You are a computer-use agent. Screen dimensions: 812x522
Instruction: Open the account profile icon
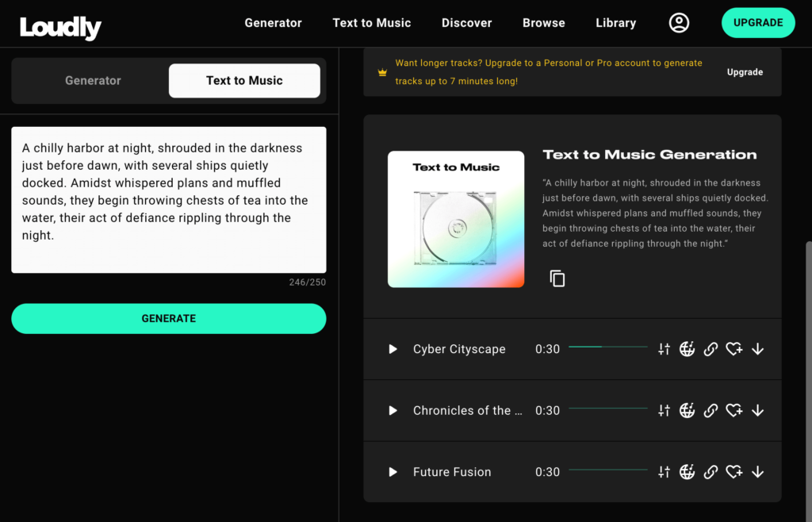(679, 22)
